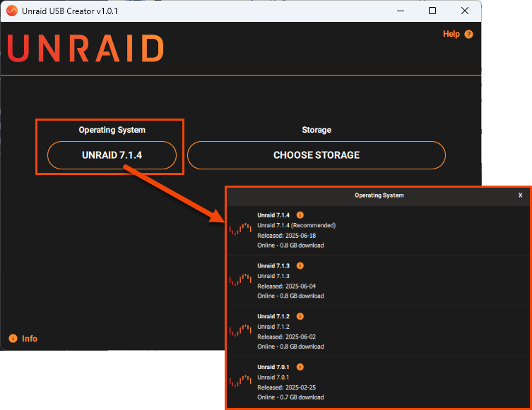Click the Unraid 7.0.1 waveform logo icon
The height and width of the screenshot is (410, 532).
(x=240, y=381)
